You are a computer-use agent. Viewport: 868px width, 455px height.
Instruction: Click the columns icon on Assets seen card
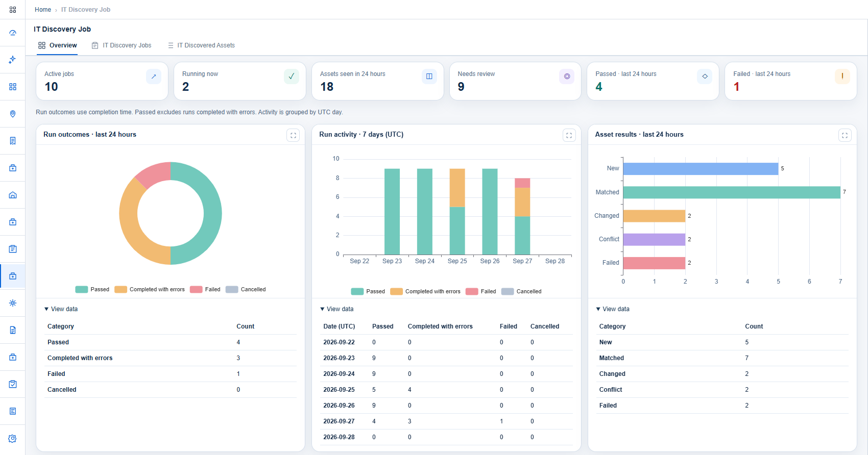[x=429, y=77]
